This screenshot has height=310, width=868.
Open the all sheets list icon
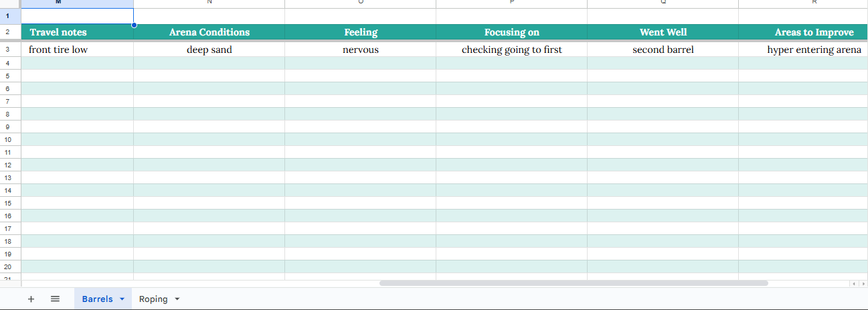[55, 299]
